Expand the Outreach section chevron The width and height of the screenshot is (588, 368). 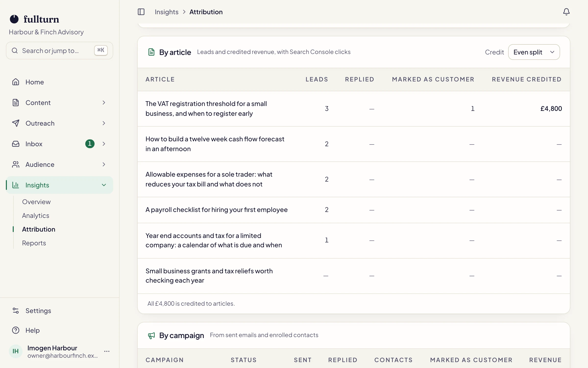pos(104,123)
